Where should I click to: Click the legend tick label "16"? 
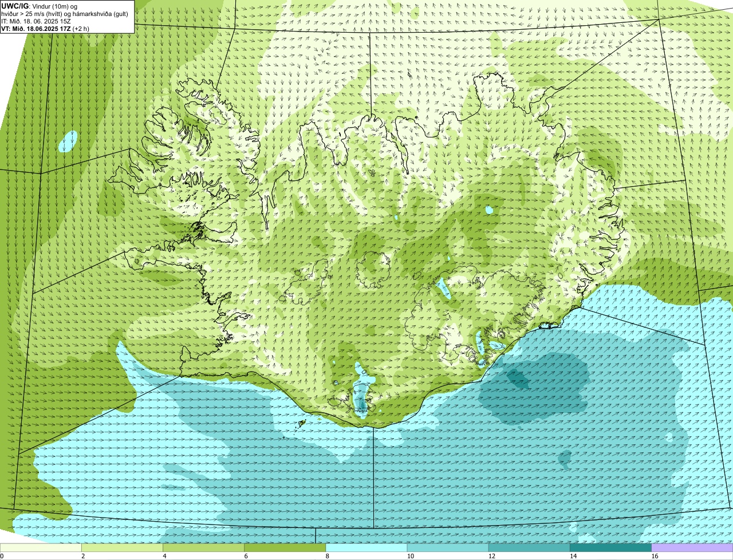655,556
